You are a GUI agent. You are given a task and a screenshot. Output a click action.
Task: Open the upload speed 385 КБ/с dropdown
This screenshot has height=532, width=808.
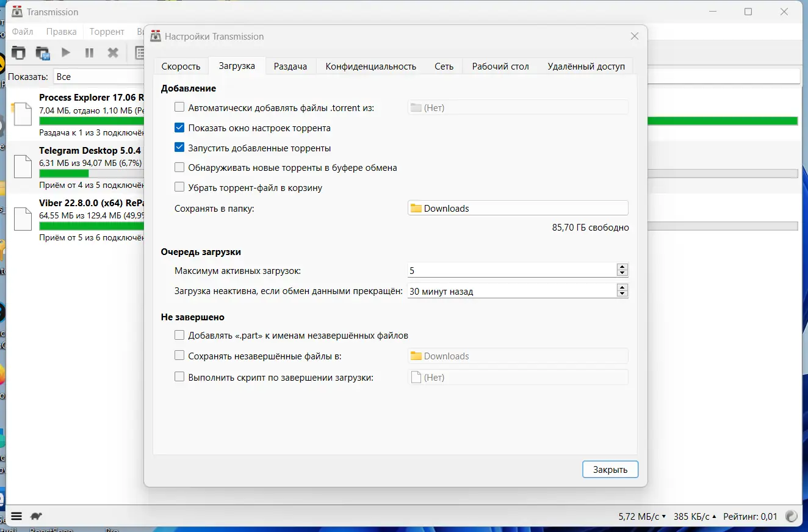696,516
